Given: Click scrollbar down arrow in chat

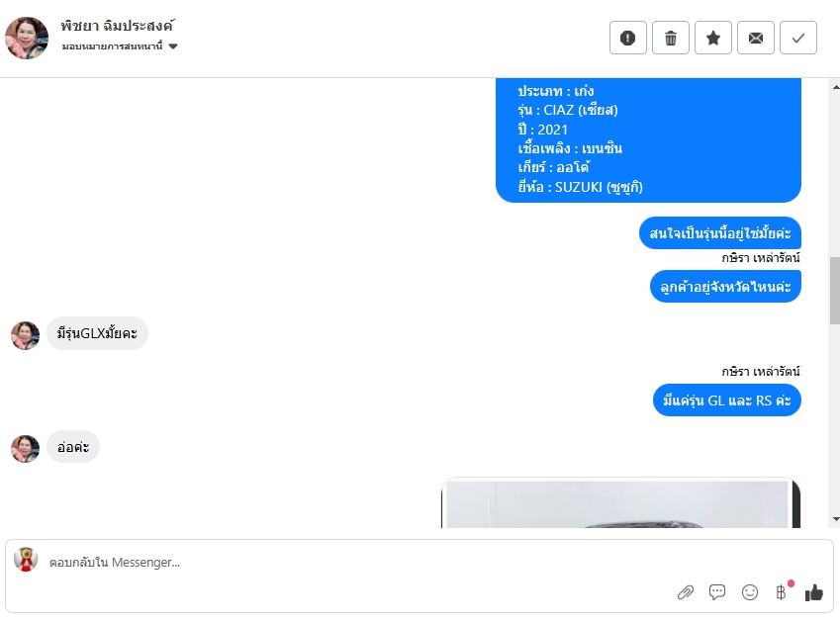Looking at the screenshot, I should point(835,519).
